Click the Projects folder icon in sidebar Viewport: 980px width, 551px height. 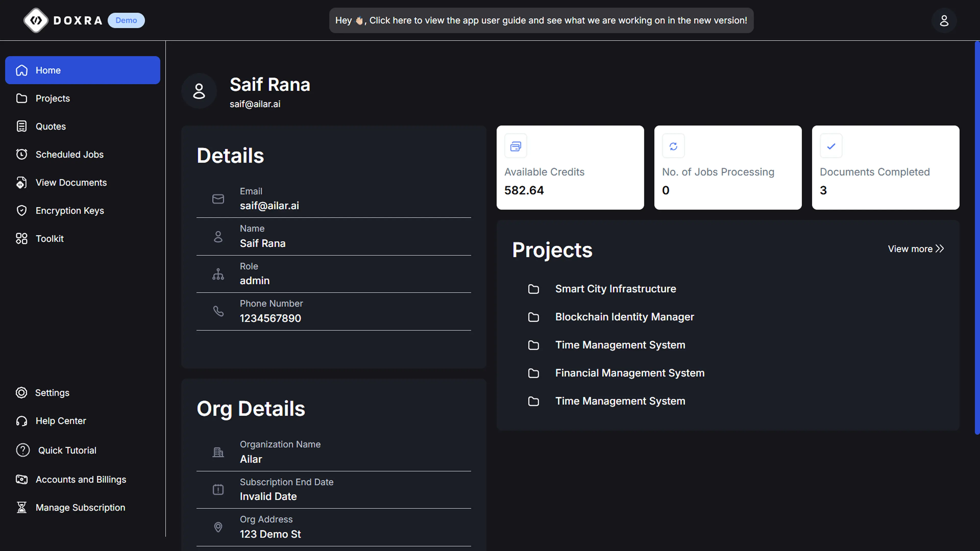(x=22, y=98)
